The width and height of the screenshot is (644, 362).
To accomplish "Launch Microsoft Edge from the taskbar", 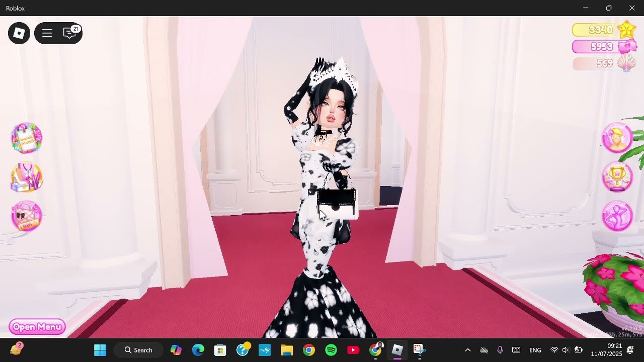I will coord(198,350).
